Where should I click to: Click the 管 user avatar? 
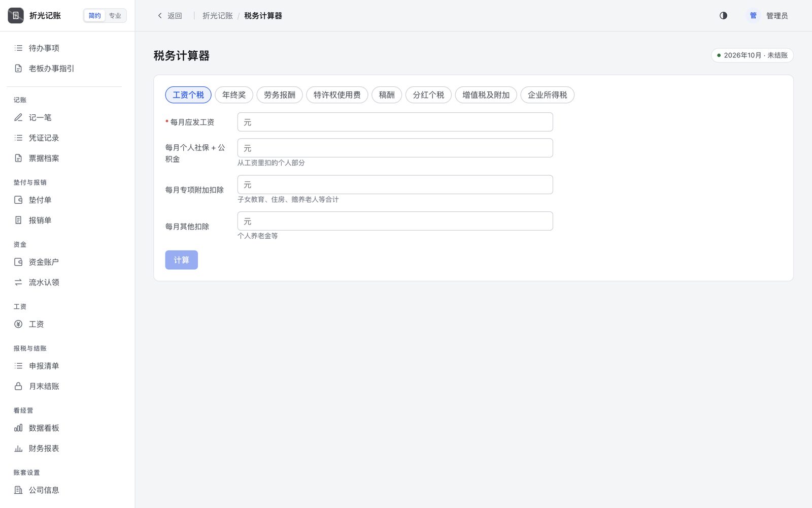(x=753, y=16)
